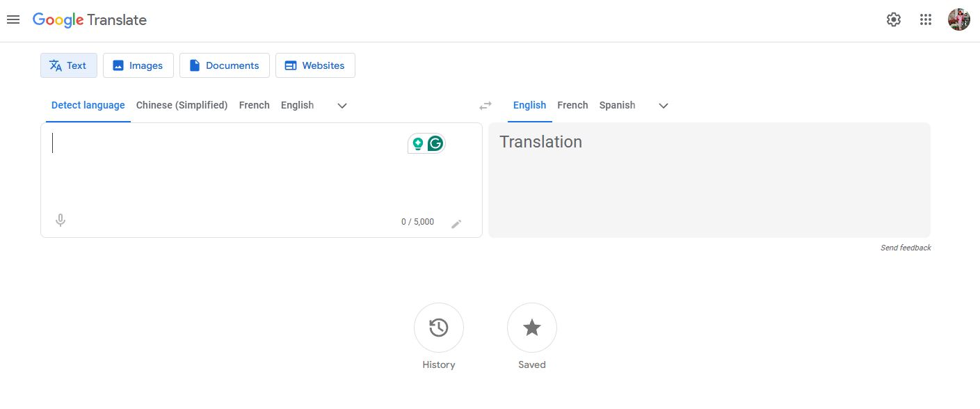
Task: Click the Grammarly extension icon
Action: (x=435, y=144)
